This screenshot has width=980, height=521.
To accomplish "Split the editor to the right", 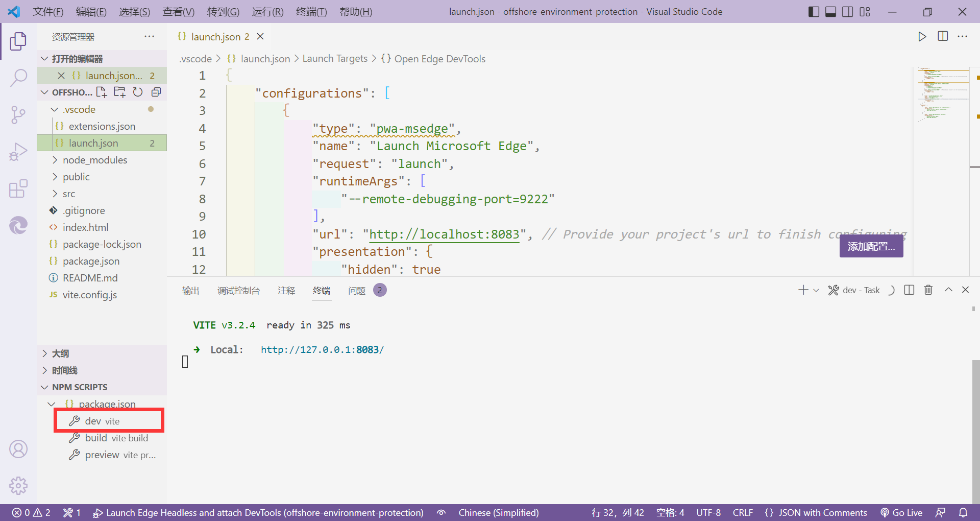I will point(943,36).
